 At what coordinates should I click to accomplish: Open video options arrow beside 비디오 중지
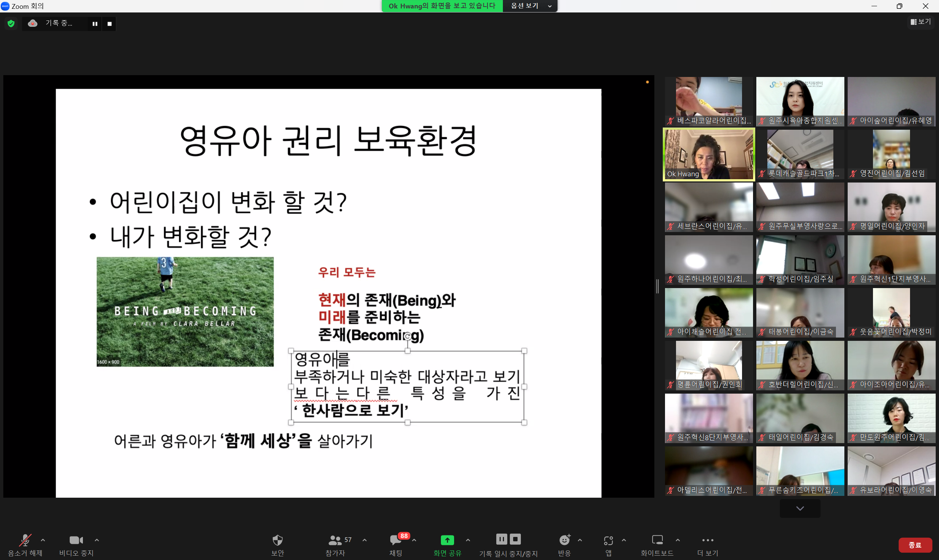pos(97,540)
